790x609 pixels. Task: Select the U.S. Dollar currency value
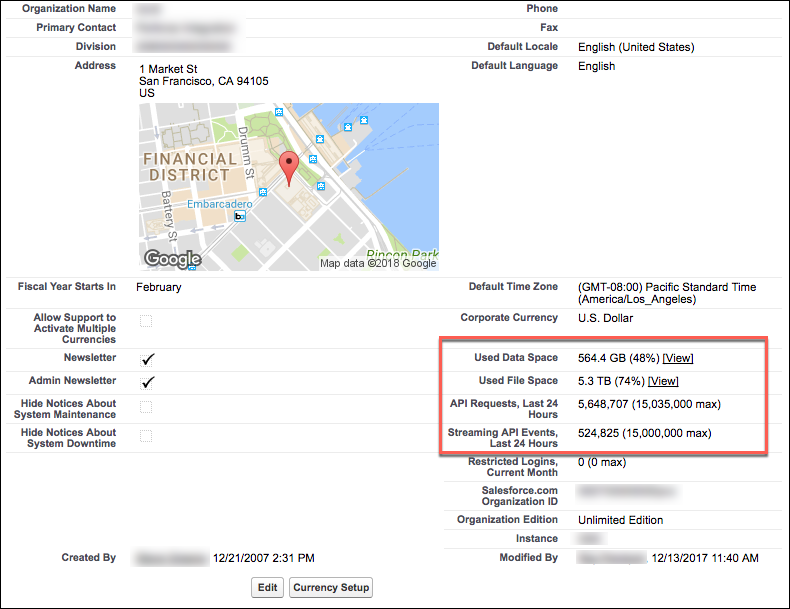click(x=605, y=318)
